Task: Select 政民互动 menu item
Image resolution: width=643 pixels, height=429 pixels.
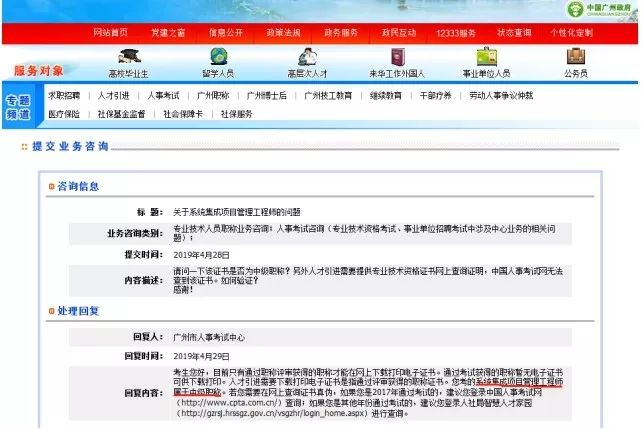Action: tap(399, 32)
